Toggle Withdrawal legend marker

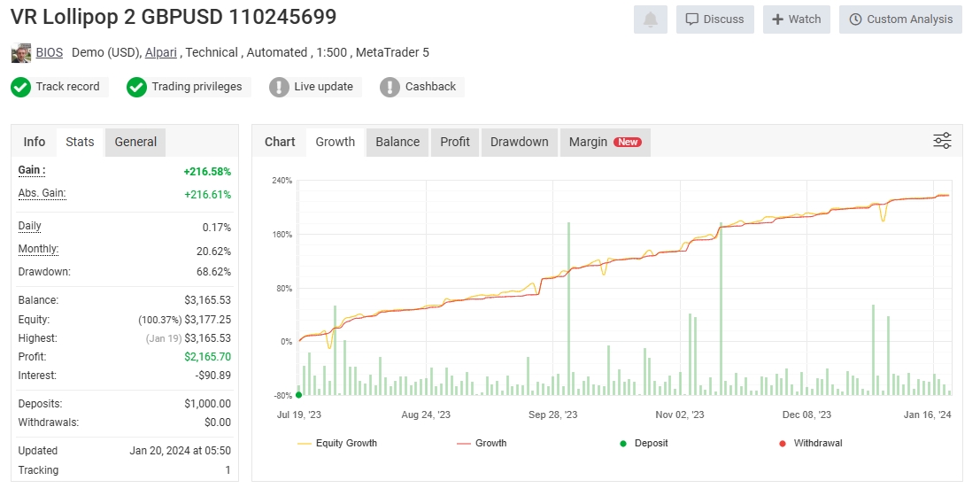click(x=811, y=443)
